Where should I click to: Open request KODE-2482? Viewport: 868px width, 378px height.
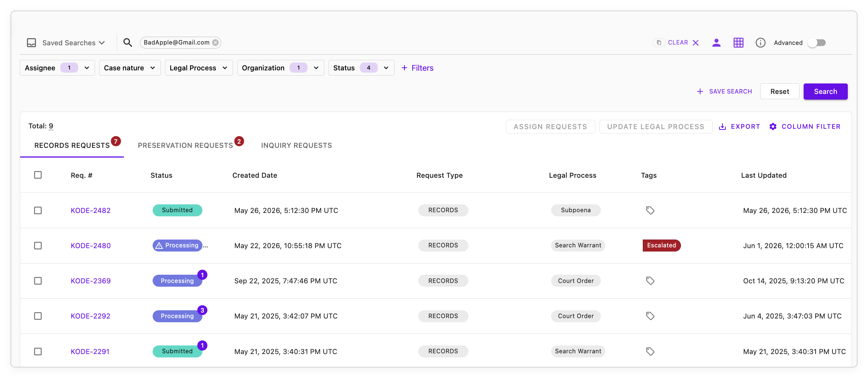[x=91, y=210]
